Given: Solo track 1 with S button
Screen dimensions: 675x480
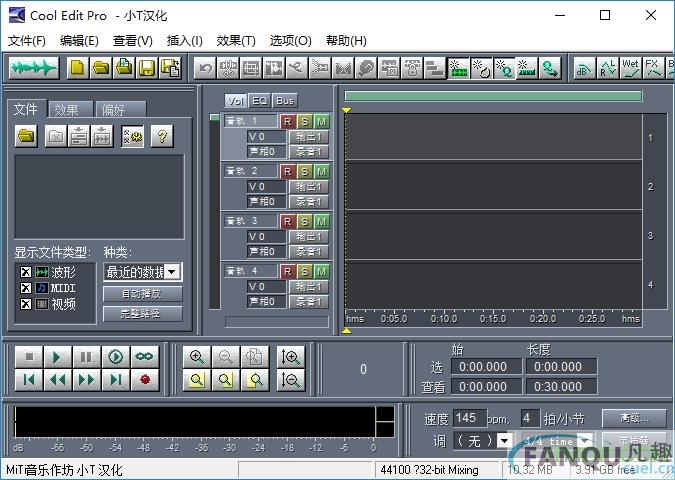Looking at the screenshot, I should 304,122.
